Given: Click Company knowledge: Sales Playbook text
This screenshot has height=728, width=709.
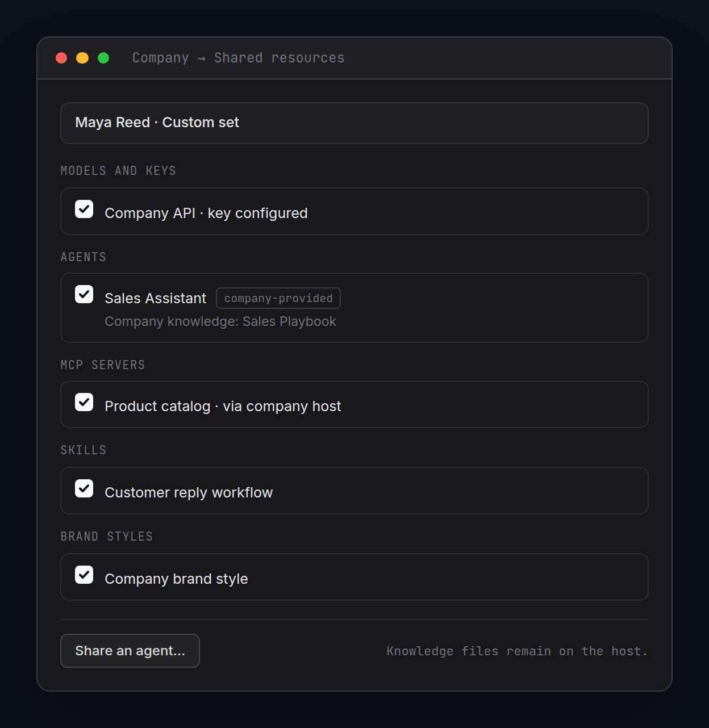Looking at the screenshot, I should coord(220,321).
